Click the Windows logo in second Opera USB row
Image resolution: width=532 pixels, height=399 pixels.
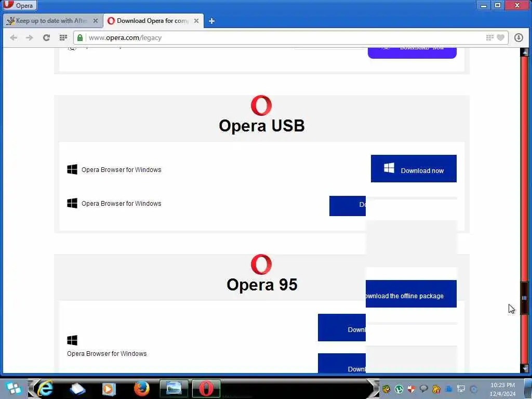(72, 203)
